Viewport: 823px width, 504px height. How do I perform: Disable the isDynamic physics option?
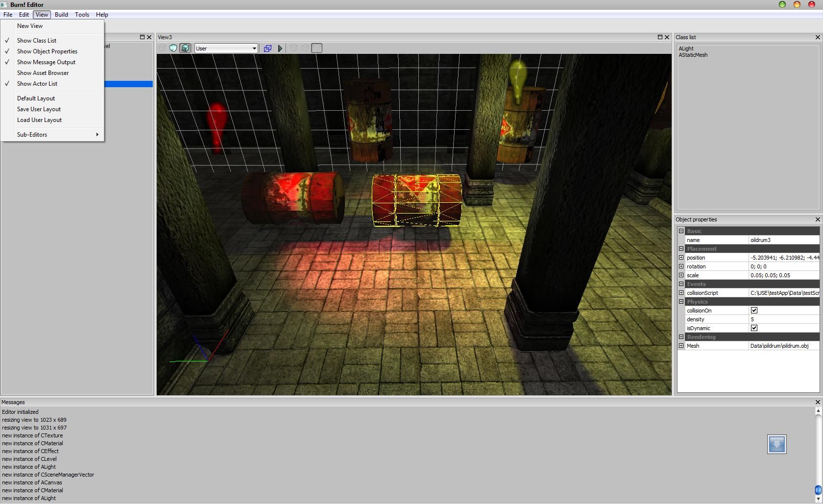point(754,328)
